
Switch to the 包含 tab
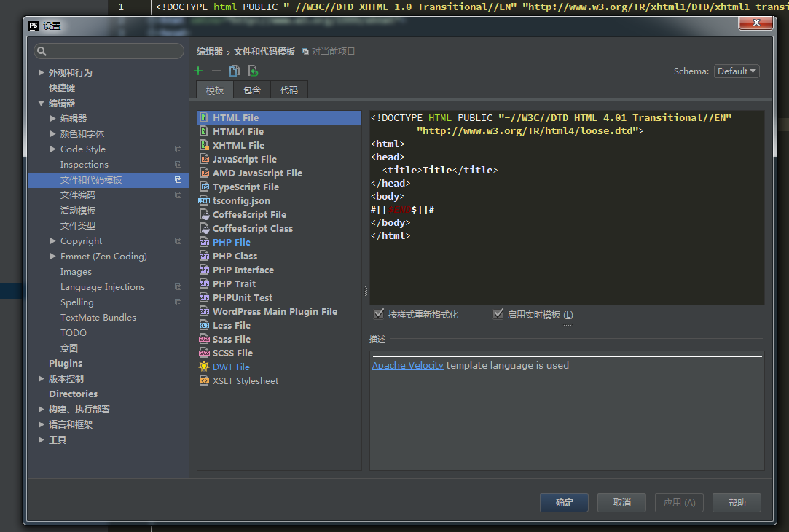coord(252,90)
